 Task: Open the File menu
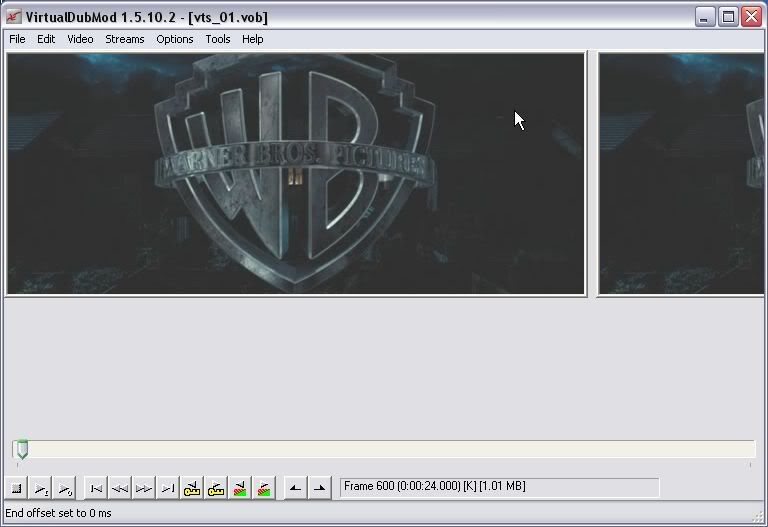[17, 39]
